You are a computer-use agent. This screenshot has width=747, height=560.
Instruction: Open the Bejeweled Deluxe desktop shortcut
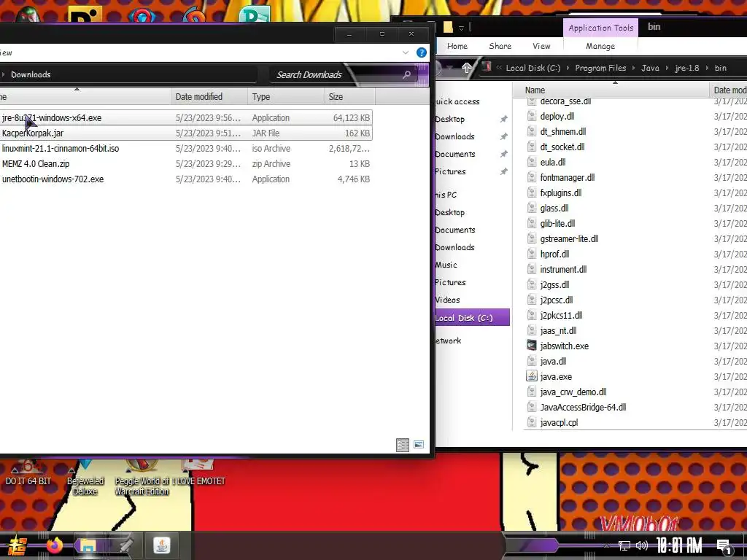(85, 478)
